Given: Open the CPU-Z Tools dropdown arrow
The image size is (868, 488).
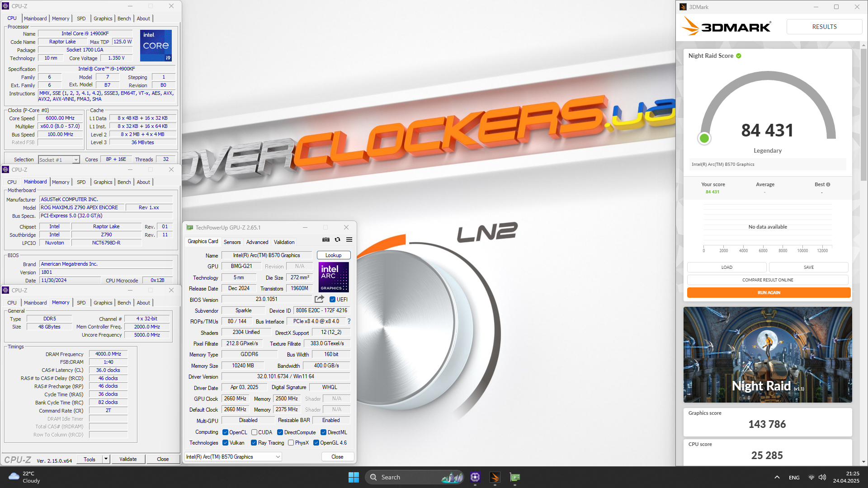Looking at the screenshot, I should pos(106,459).
